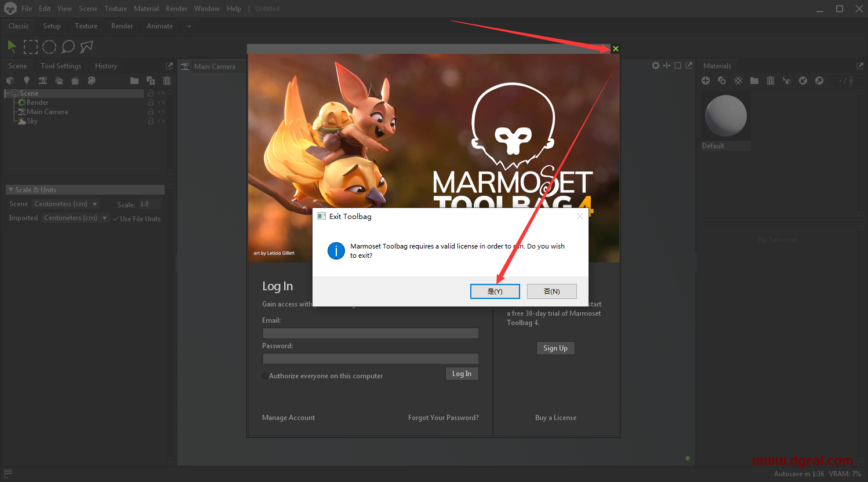The width and height of the screenshot is (868, 482).
Task: Pop out the Materials panel
Action: [x=860, y=65]
